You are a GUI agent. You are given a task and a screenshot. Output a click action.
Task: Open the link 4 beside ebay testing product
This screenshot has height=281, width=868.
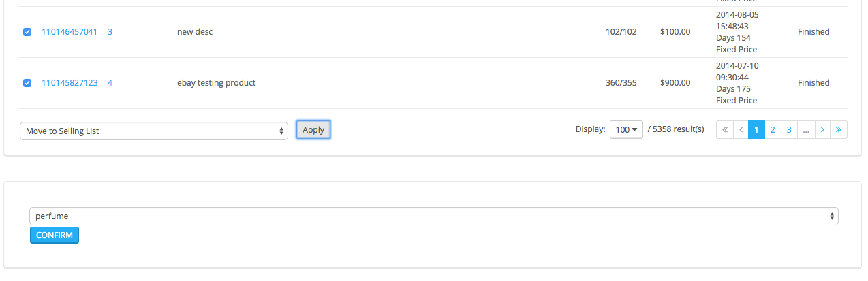(110, 83)
